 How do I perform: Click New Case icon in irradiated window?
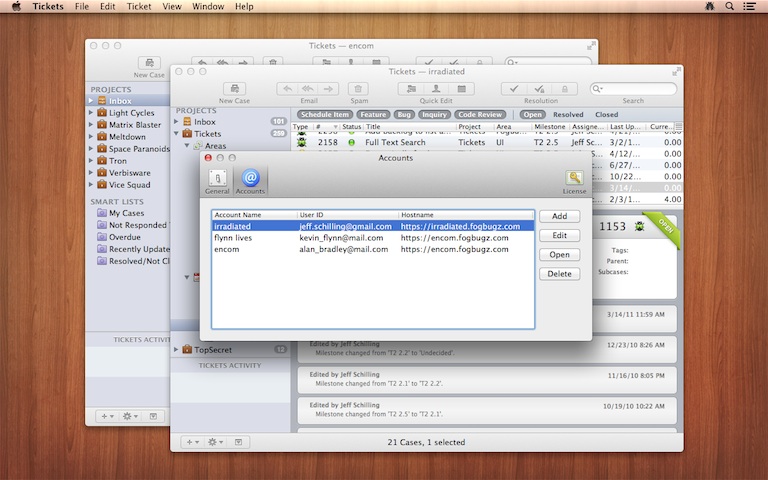[234, 89]
